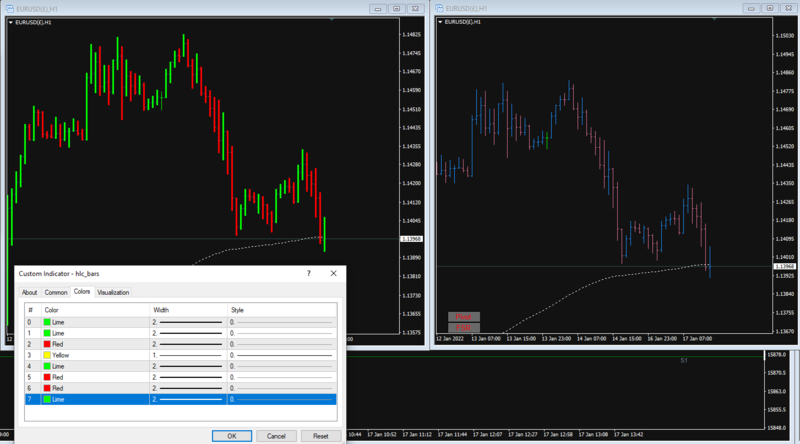
Task: Click the 1.13968 price label on left chart
Action: point(411,239)
